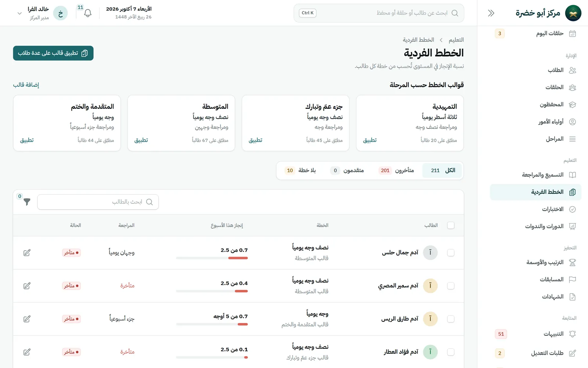Click progress bar of آدم طارق الريس
The height and width of the screenshot is (368, 588).
click(212, 324)
